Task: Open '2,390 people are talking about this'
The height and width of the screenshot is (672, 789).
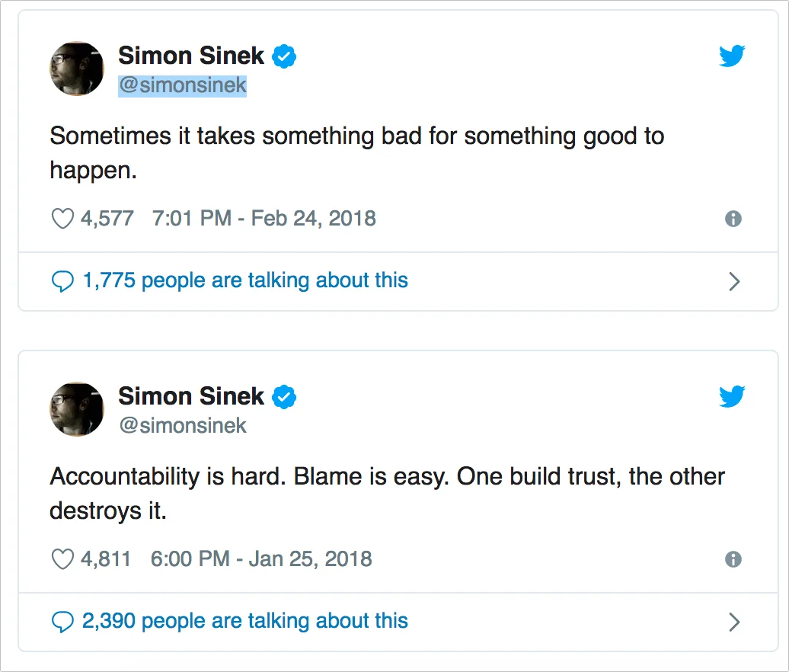Action: coord(244,622)
